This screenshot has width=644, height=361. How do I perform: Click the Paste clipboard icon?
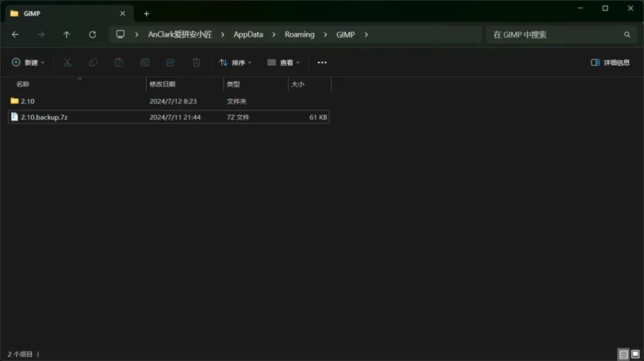(x=119, y=63)
